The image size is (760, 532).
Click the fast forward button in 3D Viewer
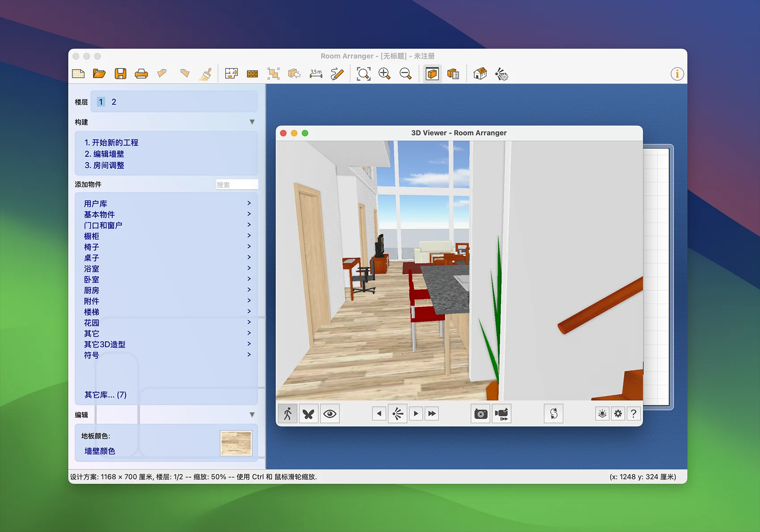tap(432, 414)
